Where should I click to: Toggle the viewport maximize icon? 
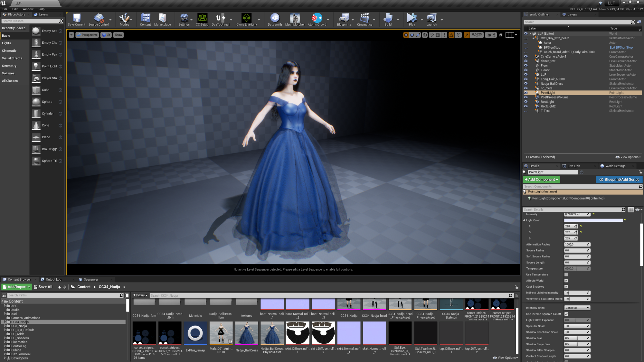501,35
